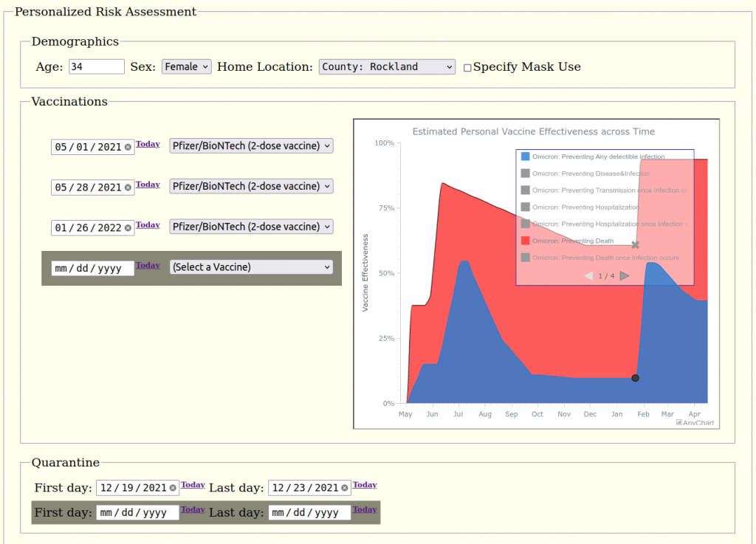
Task: Clear the quarantine last day 12/23/2021
Action: pyautogui.click(x=344, y=488)
